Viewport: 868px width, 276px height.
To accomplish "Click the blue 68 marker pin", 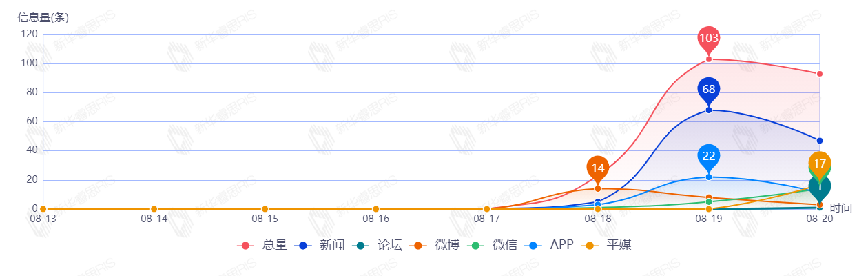I will point(709,90).
